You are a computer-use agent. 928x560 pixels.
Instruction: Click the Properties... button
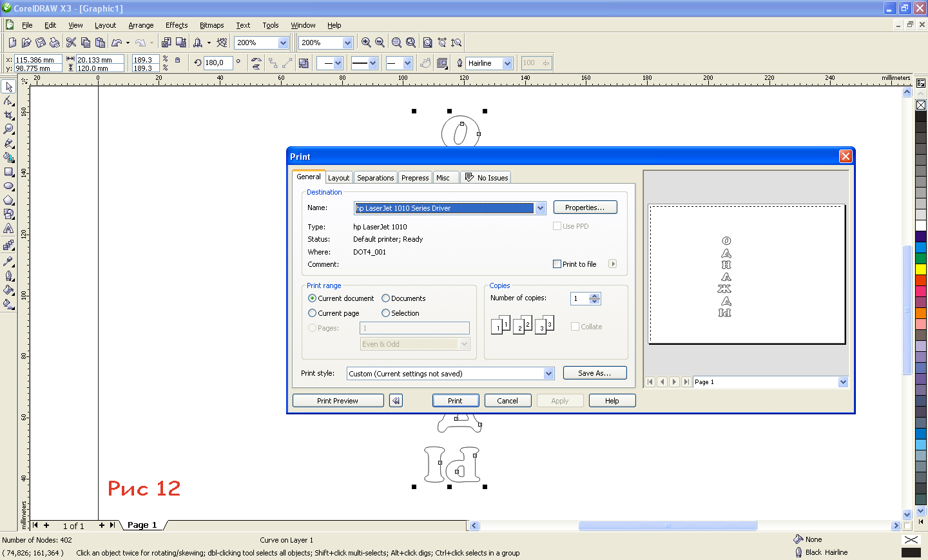[x=585, y=208]
